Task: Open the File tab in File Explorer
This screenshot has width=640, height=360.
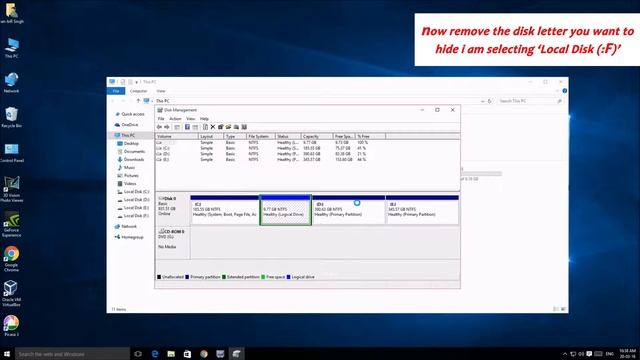Action: tap(116, 91)
